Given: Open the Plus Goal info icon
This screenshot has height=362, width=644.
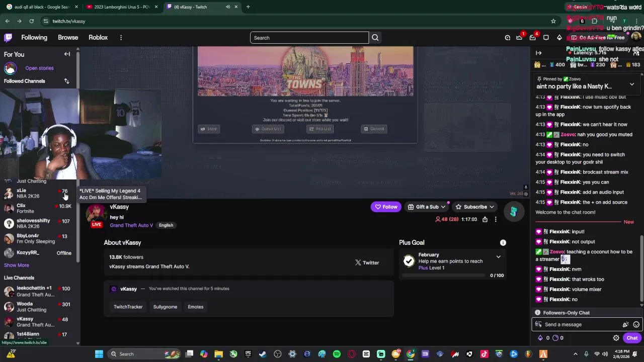Looking at the screenshot, I should tap(503, 242).
